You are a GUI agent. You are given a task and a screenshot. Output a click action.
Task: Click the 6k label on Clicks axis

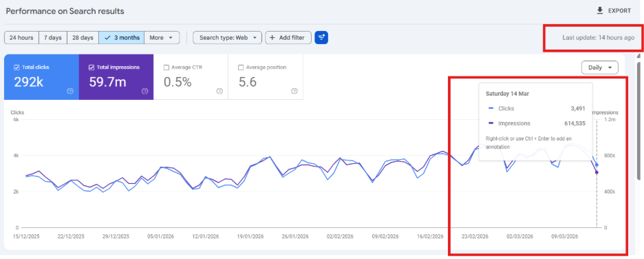point(16,119)
